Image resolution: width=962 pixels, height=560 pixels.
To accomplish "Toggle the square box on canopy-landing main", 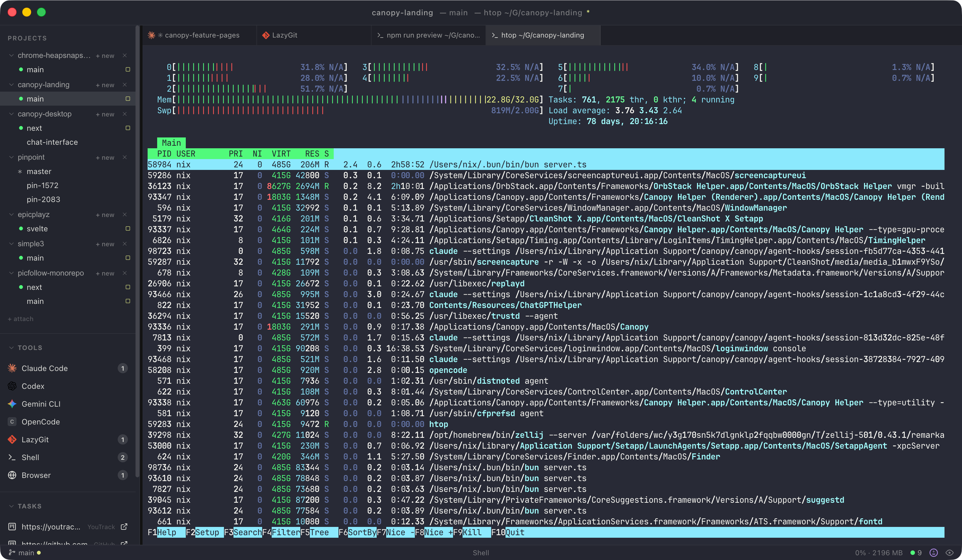I will [128, 99].
